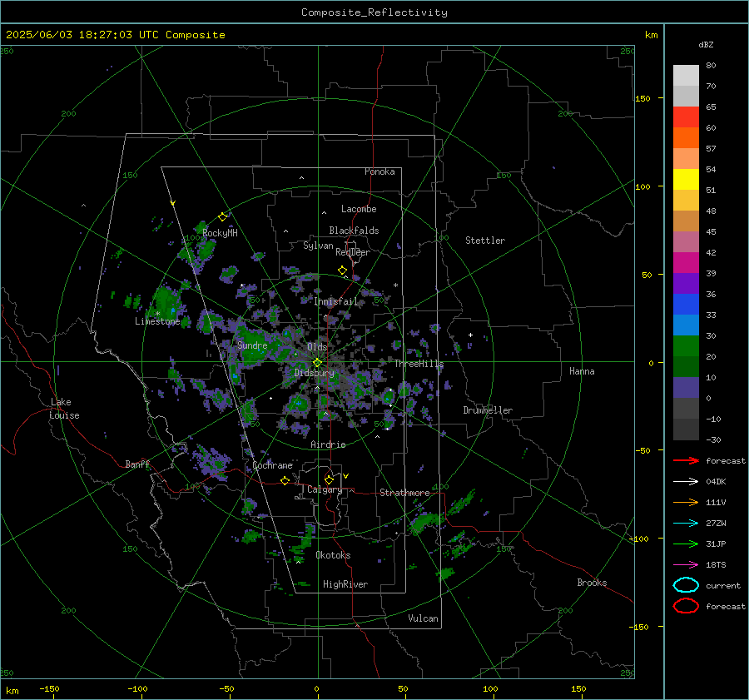749x700 pixels.
Task: Click the Composite_Reflectivity title
Action: click(x=374, y=12)
